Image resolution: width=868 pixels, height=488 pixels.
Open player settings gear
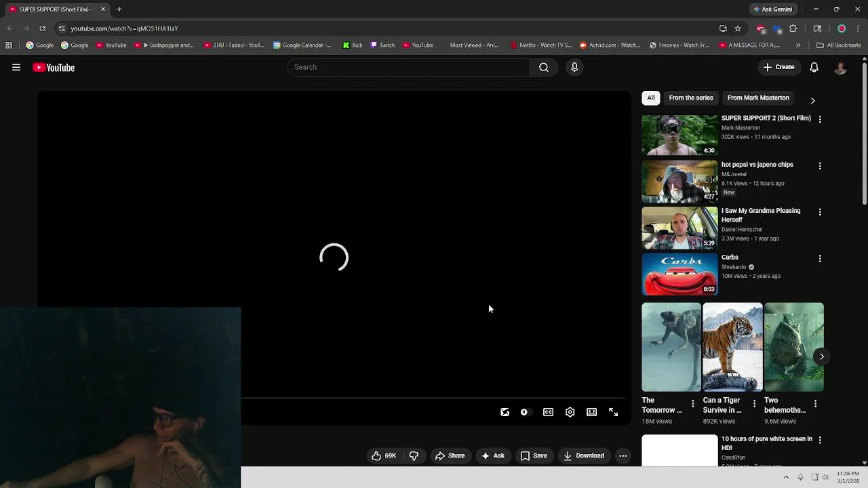(570, 412)
